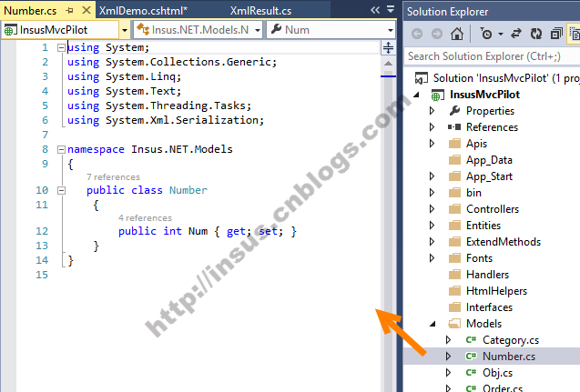Collapse the Number class block

coord(61,191)
